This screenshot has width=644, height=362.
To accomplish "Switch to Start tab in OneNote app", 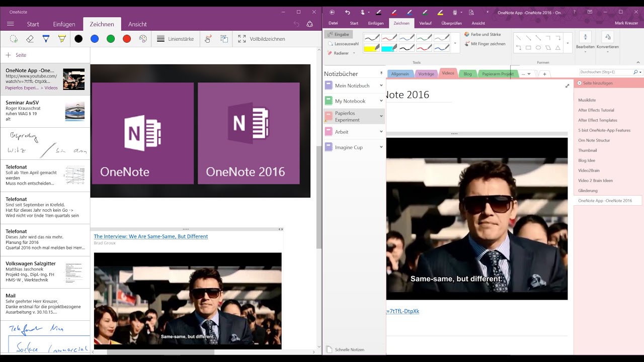I will [33, 24].
